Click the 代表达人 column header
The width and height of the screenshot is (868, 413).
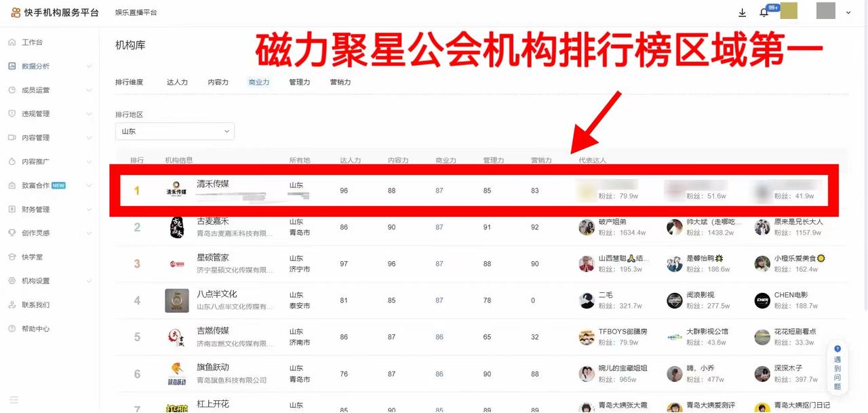[x=593, y=161]
